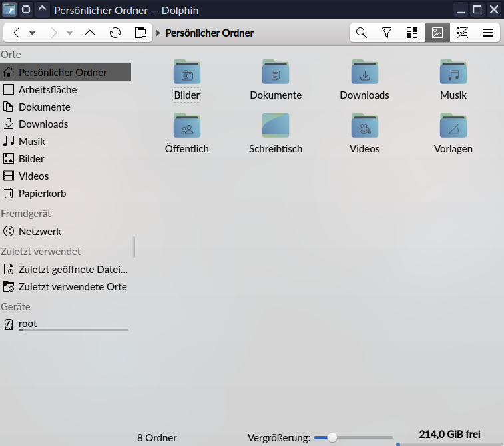Select the Vorlagen folder icon
Screen dimensions: 504x446
click(x=453, y=126)
